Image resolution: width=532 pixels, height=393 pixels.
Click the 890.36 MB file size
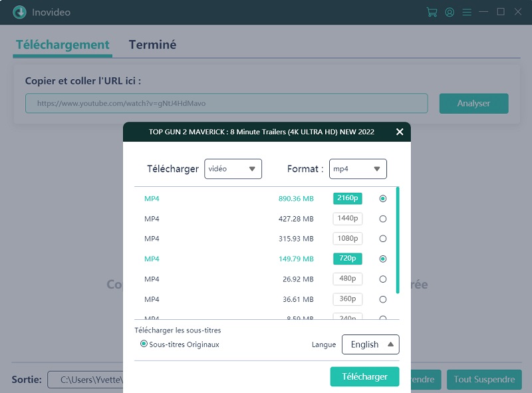click(x=296, y=199)
